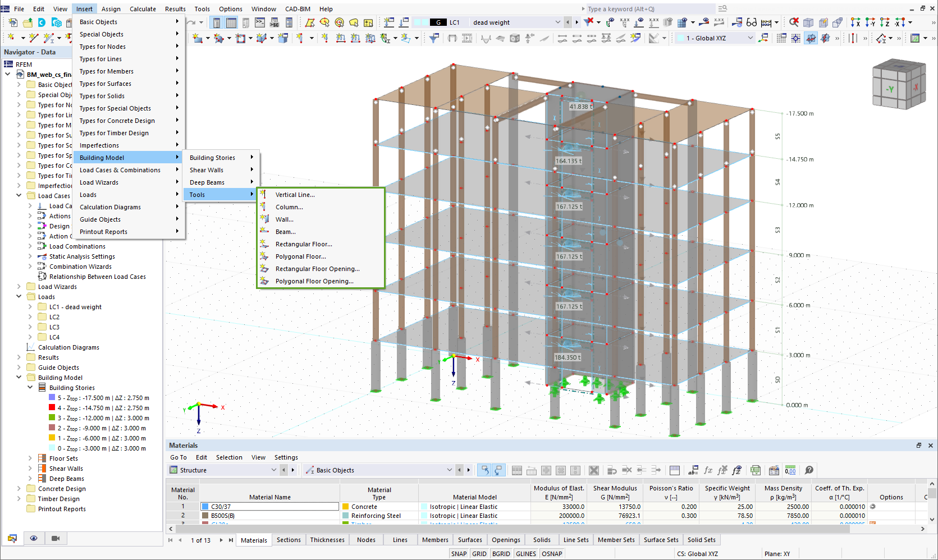Screen dimensions: 938x560
Task: Collapse the Building Stories tree node
Action: click(29, 387)
